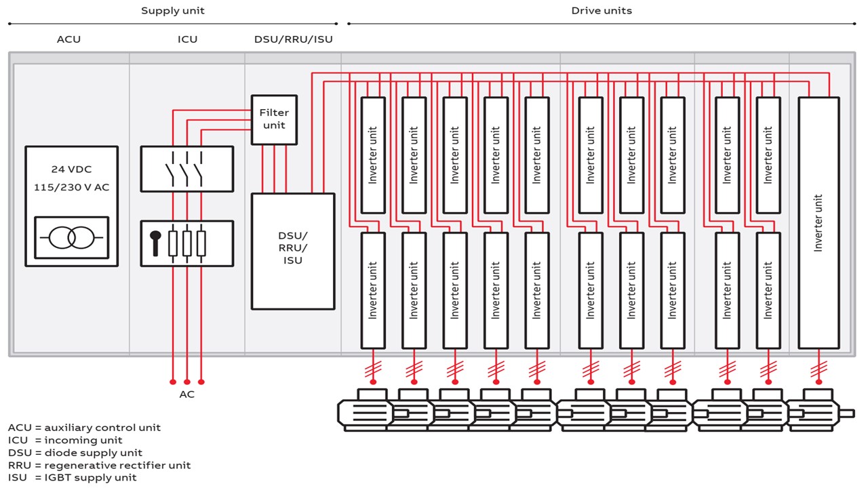The width and height of the screenshot is (868, 488).
Task: Click the transformer symbol in the ACU box
Action: [x=71, y=238]
